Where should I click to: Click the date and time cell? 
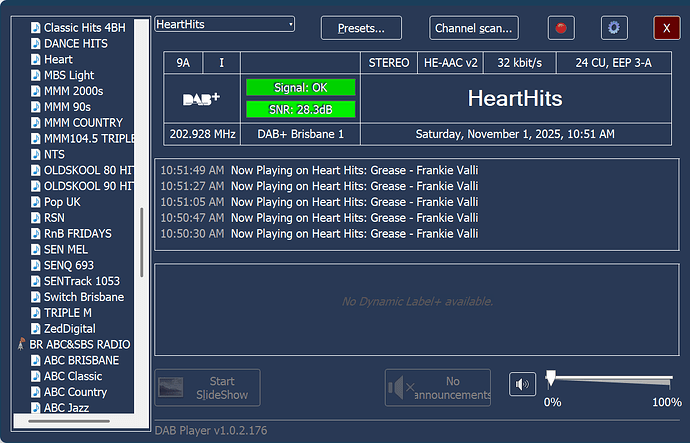(515, 134)
